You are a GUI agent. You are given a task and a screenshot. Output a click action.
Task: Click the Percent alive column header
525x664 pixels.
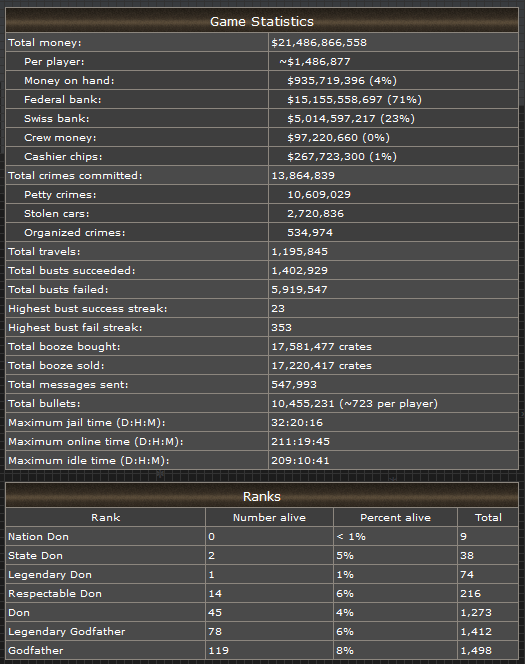click(x=395, y=517)
